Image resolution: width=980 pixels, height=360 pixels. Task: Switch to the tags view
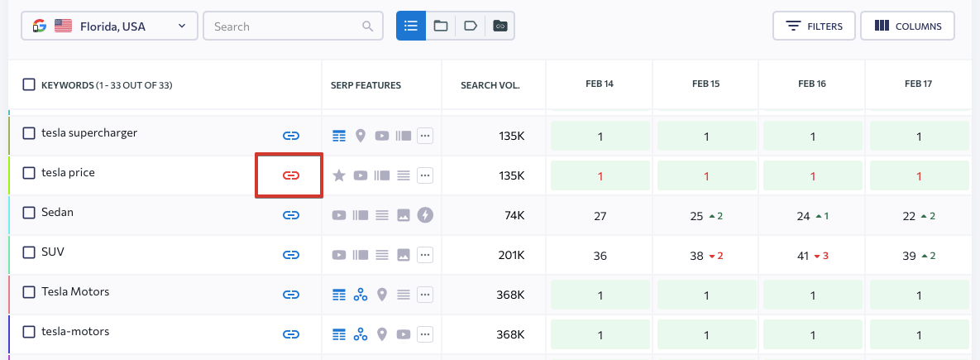point(470,26)
